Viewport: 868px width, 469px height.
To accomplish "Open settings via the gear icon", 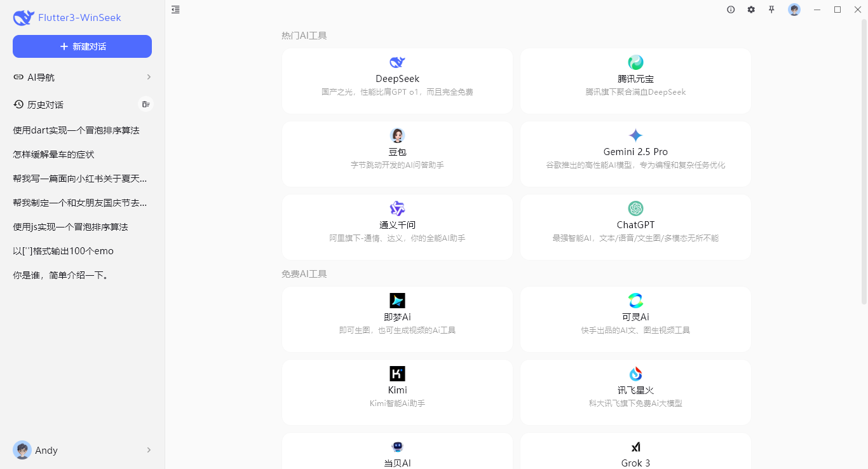I will coord(751,10).
